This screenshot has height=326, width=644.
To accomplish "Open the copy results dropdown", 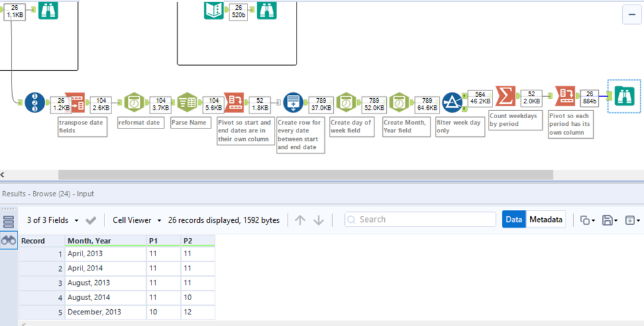I will [588, 220].
